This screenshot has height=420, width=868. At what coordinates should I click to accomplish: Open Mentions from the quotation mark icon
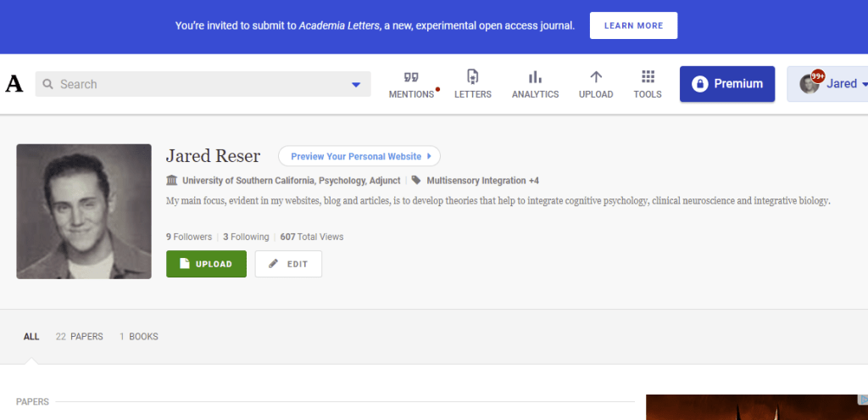click(x=411, y=76)
